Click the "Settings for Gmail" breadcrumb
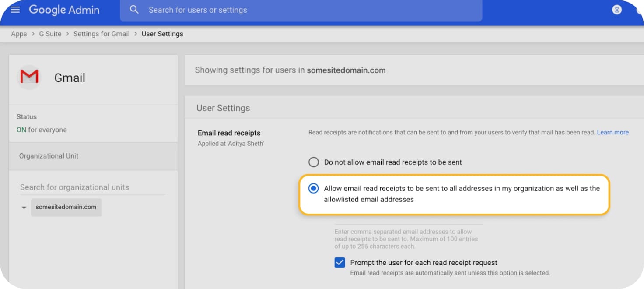Image resolution: width=644 pixels, height=289 pixels. (101, 34)
